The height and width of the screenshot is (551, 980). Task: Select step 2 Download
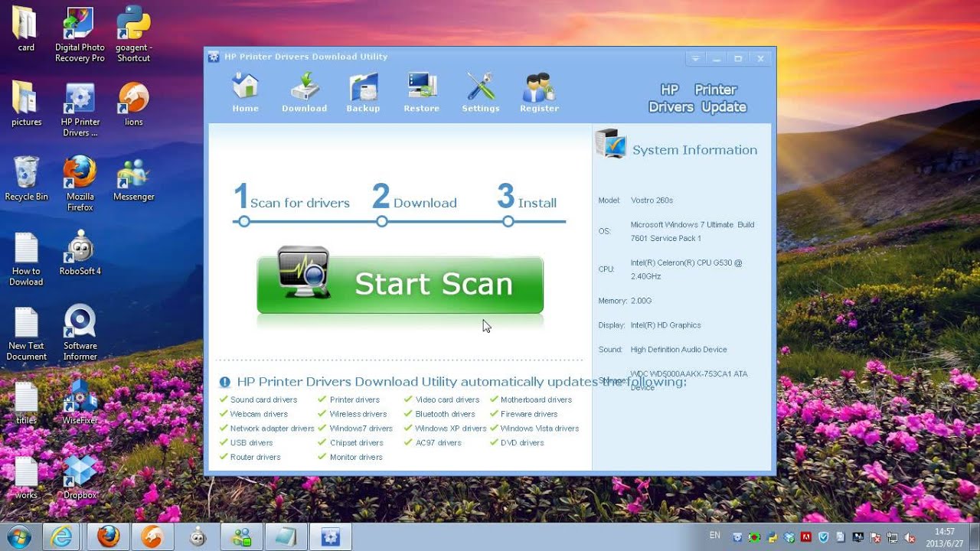(x=414, y=197)
